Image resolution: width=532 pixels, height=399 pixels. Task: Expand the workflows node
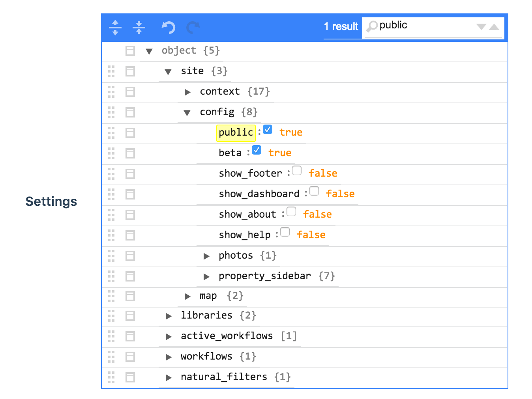point(169,357)
